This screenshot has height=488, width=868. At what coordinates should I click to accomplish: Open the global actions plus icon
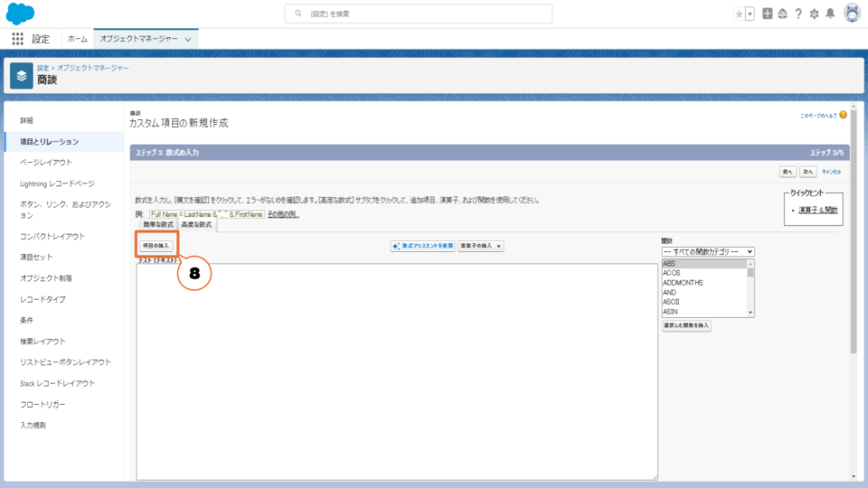[x=767, y=14]
